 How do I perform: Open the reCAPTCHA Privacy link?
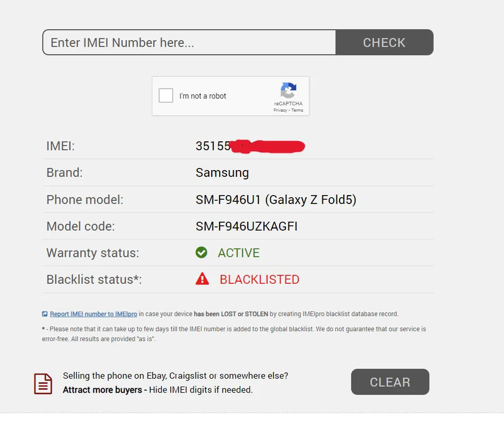pos(281,110)
